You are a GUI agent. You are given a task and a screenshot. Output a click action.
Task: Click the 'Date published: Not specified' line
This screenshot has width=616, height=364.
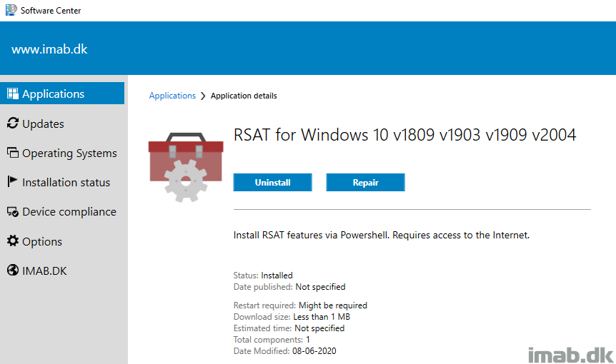pos(289,287)
